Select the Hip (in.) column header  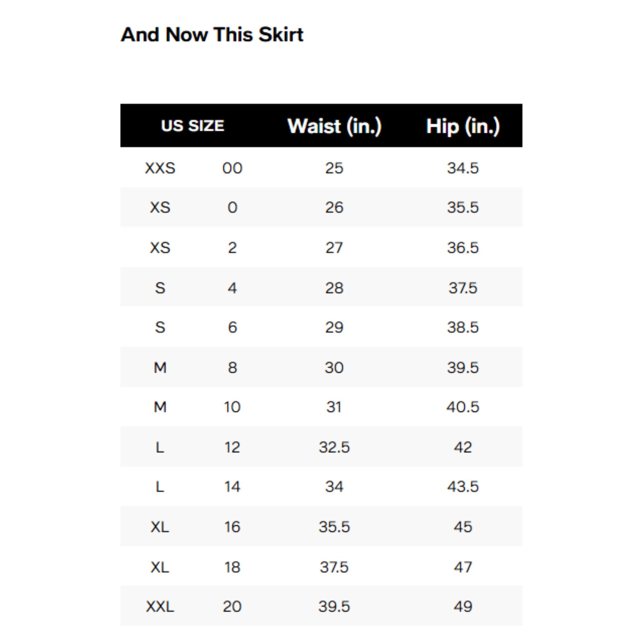click(463, 126)
